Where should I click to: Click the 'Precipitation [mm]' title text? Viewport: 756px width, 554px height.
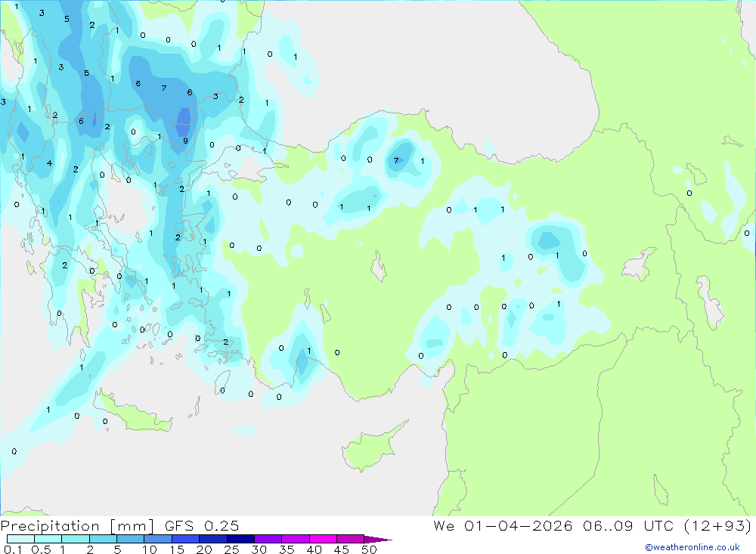coord(77,526)
